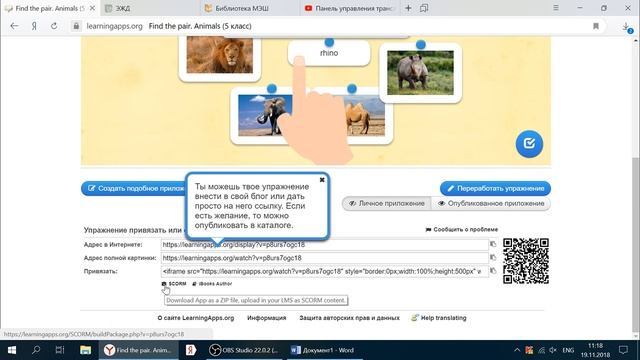The height and width of the screenshot is (360, 640).
Task: Open the tab overview icon next to the plus
Action: pos(424,8)
